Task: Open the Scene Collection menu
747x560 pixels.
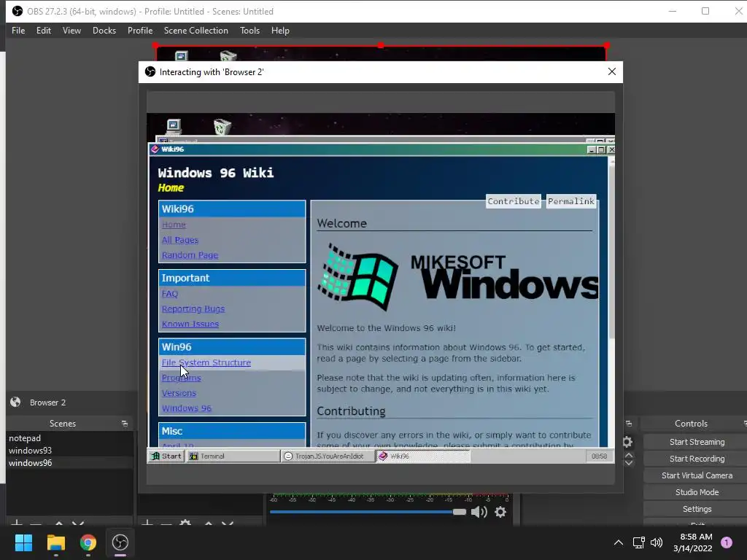Action: (x=196, y=31)
